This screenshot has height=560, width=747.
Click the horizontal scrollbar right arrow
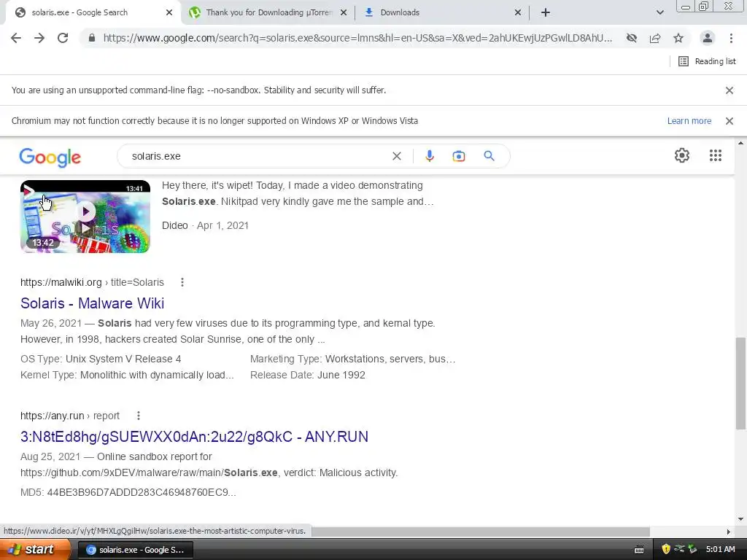(729, 532)
